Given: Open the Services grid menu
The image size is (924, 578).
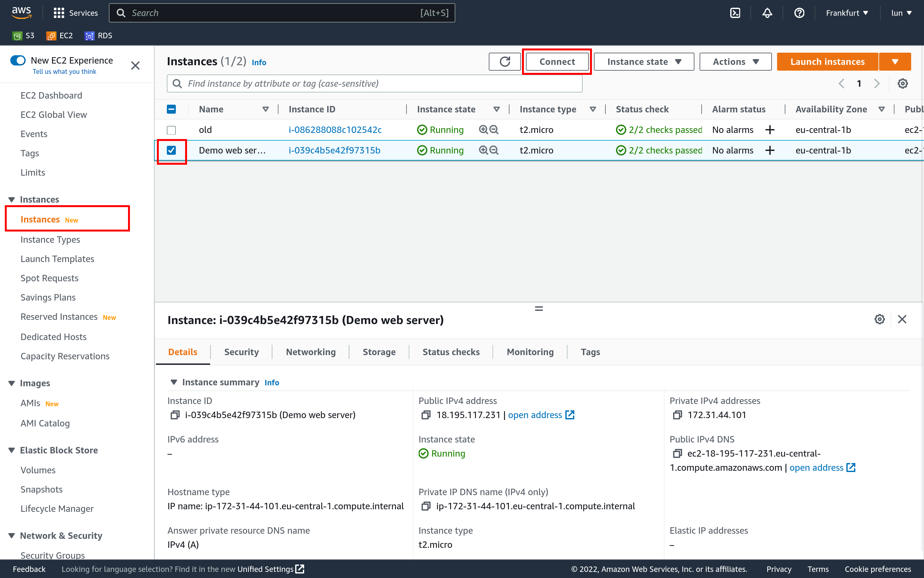Looking at the screenshot, I should coord(76,13).
